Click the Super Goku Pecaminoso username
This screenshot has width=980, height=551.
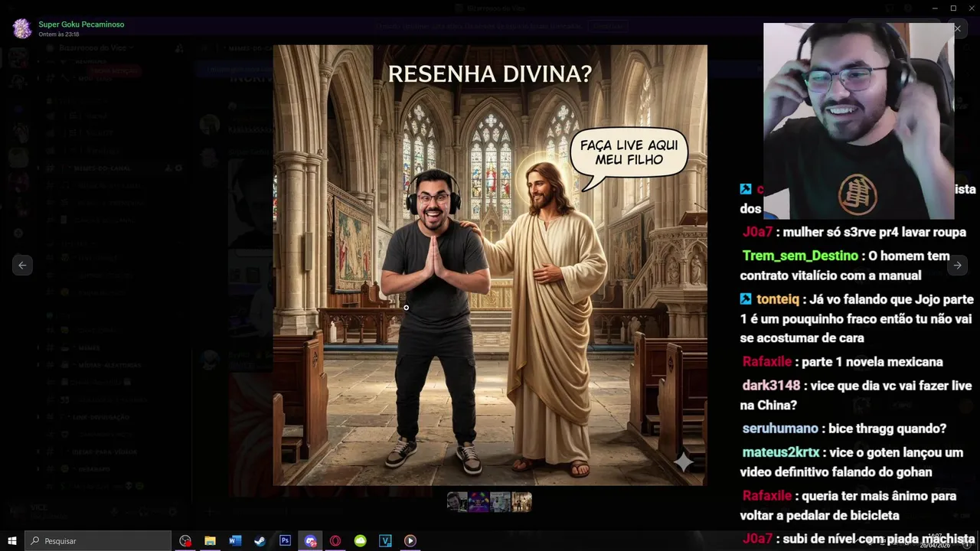(81, 24)
